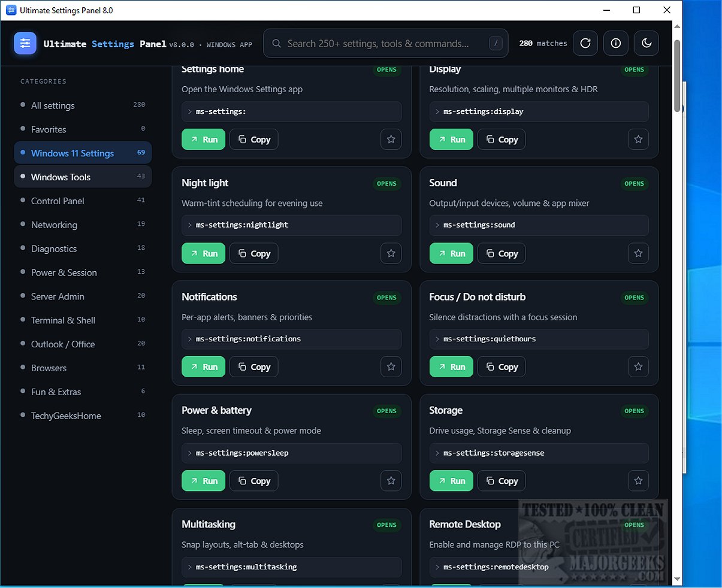Image resolution: width=722 pixels, height=588 pixels.
Task: Star the Power & battery card
Action: point(391,480)
